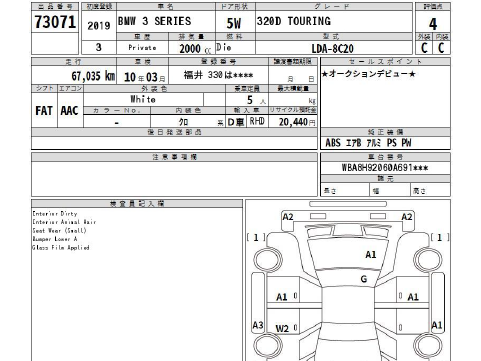
Task: Click the displacement value 2000 cc
Action: pos(195,49)
